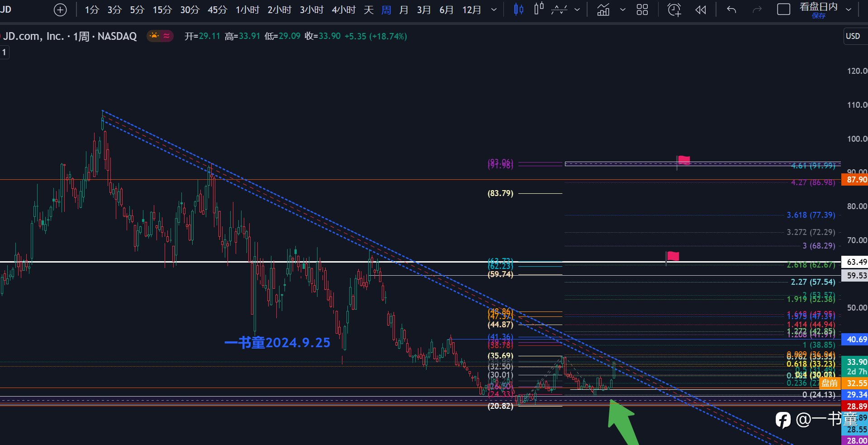
Task: Switch interval to 6月
Action: 446,10
